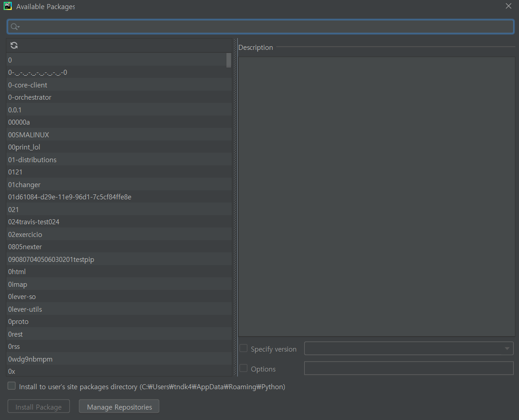This screenshot has height=420, width=519.
Task: Click the magnifier icon in the search bar
Action: point(13,26)
